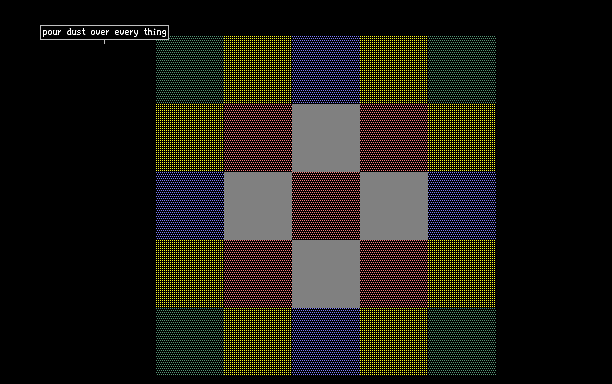The height and width of the screenshot is (384, 612).
Task: Click the blue square in the top row
Action: [326, 70]
